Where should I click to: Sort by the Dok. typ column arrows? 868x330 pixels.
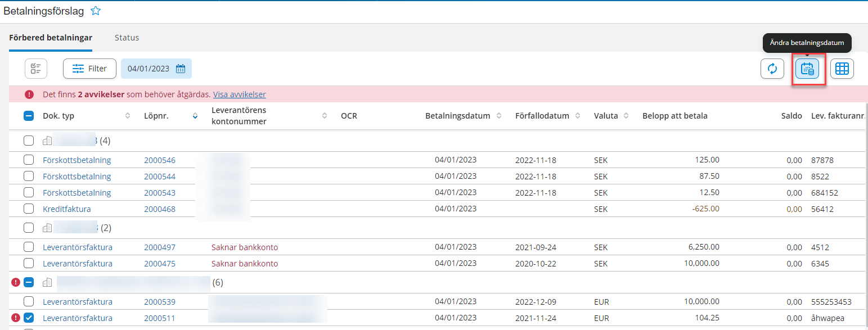pyautogui.click(x=128, y=116)
